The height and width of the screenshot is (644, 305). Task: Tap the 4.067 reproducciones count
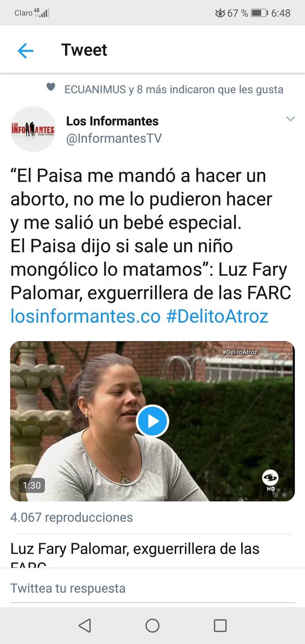point(71,517)
